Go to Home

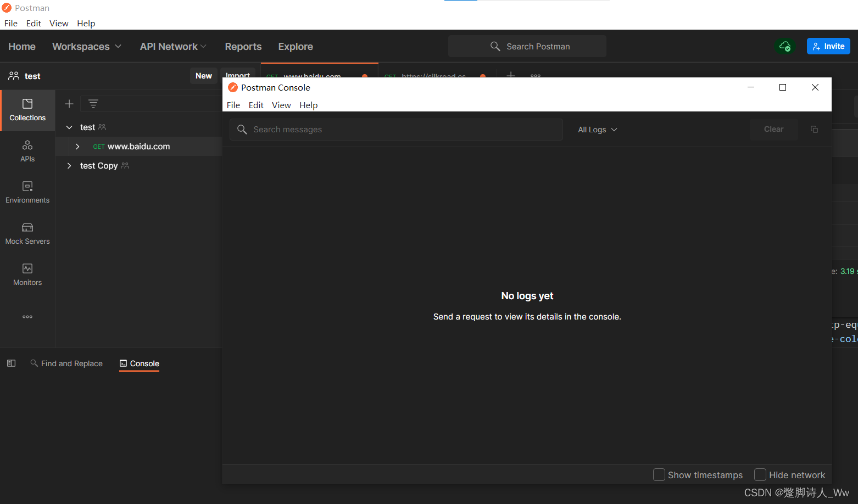22,47
